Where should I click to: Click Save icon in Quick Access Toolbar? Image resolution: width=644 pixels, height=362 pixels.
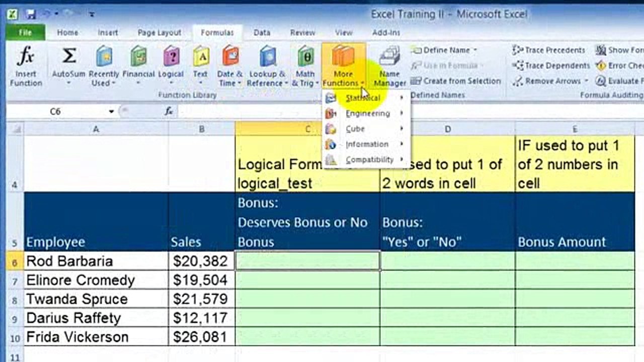pyautogui.click(x=31, y=14)
